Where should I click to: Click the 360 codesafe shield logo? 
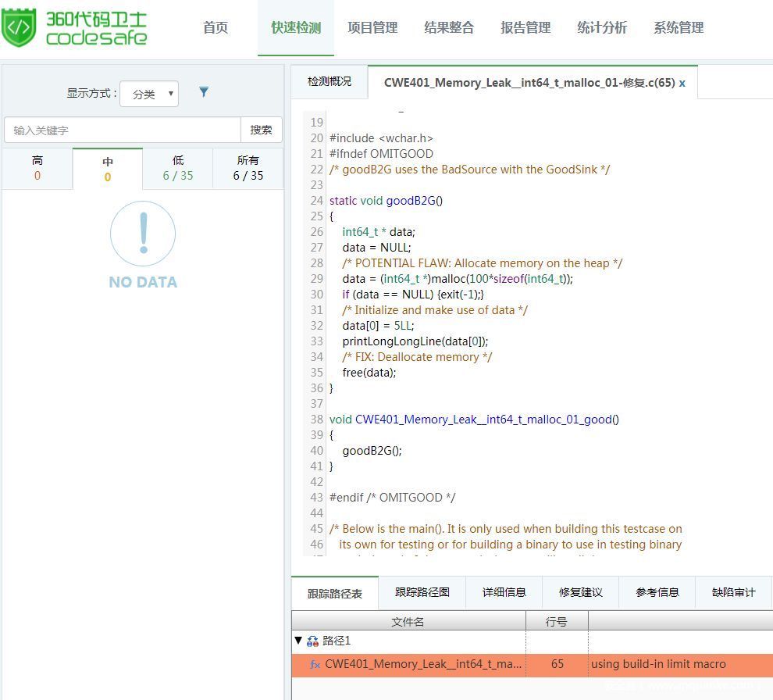[x=19, y=28]
